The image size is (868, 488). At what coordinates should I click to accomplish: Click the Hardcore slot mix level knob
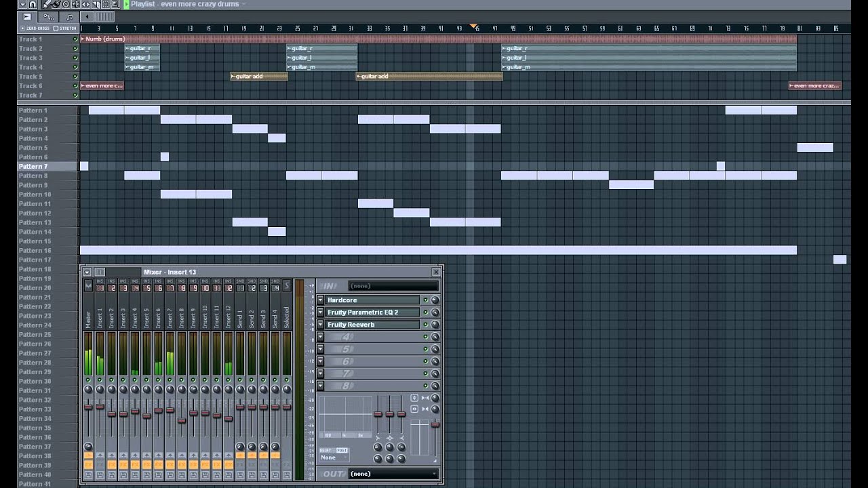click(x=435, y=300)
